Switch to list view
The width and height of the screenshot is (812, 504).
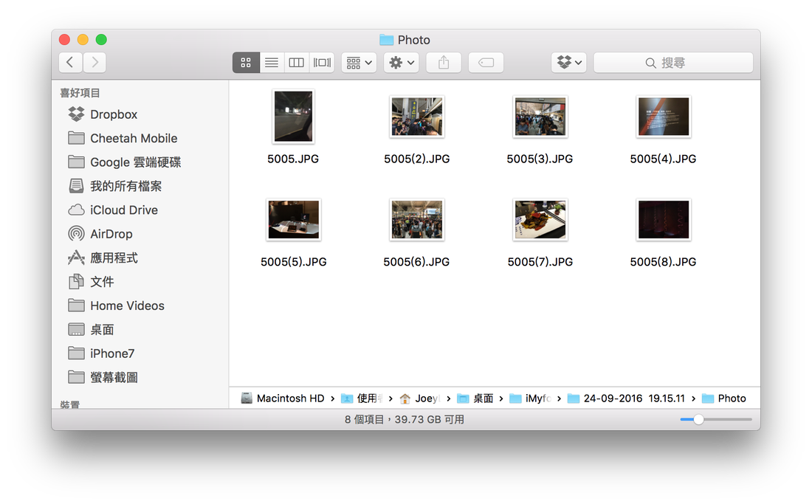pyautogui.click(x=272, y=63)
